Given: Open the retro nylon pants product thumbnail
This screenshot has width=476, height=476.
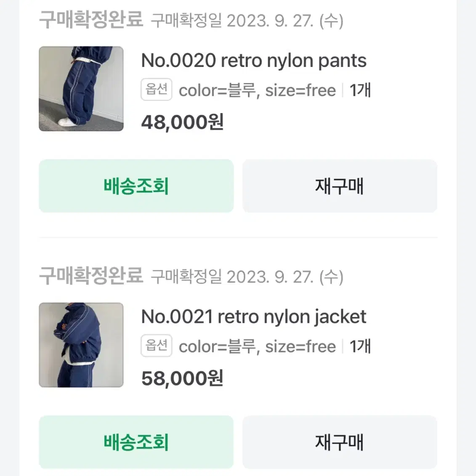Looking at the screenshot, I should click(x=81, y=89).
